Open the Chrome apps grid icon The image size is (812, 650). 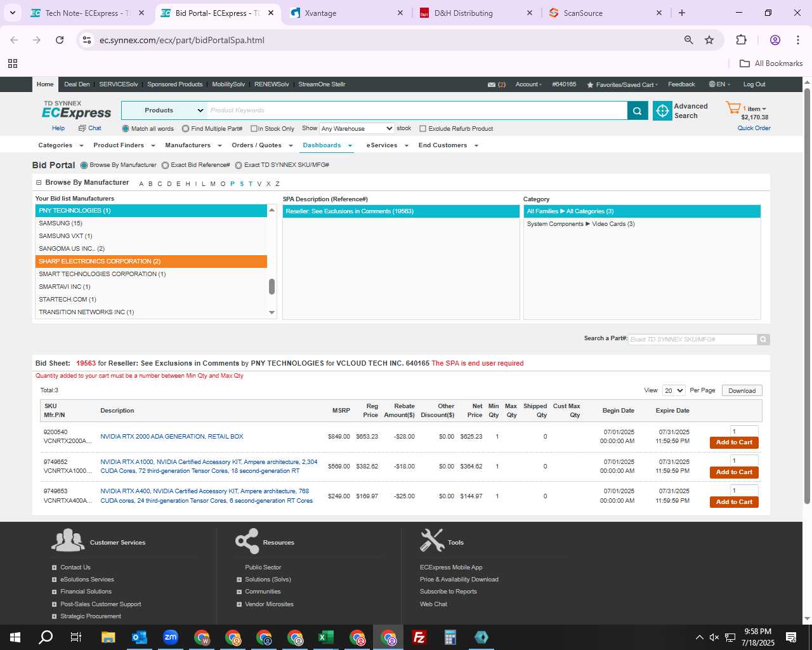pyautogui.click(x=13, y=63)
